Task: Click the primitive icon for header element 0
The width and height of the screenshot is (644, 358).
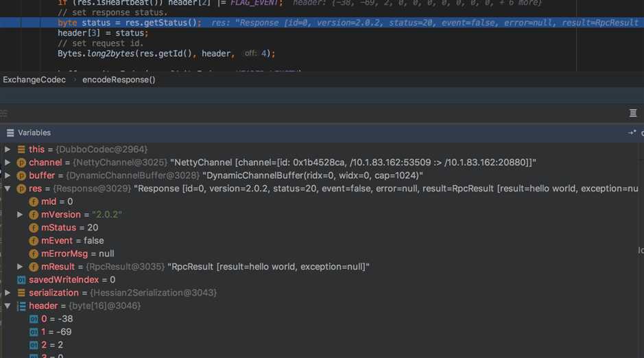Action: tap(34, 319)
